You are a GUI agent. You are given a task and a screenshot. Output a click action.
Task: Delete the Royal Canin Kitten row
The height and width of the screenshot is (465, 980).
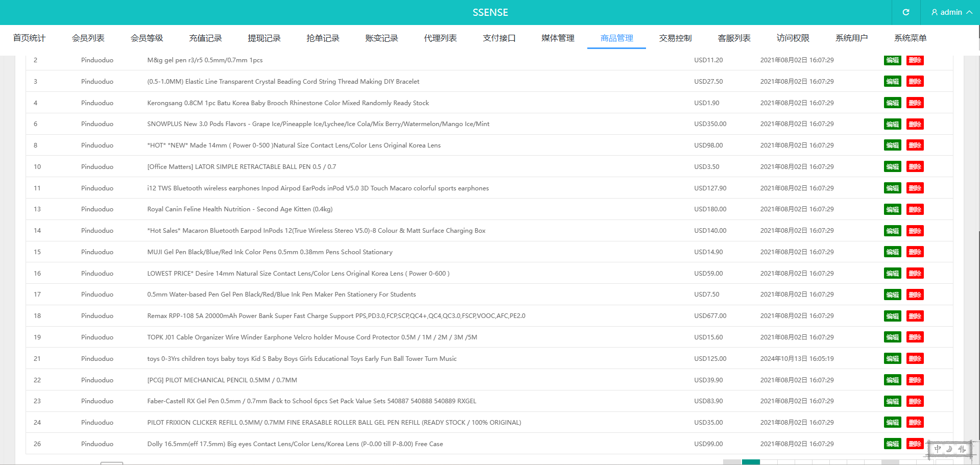click(x=915, y=209)
